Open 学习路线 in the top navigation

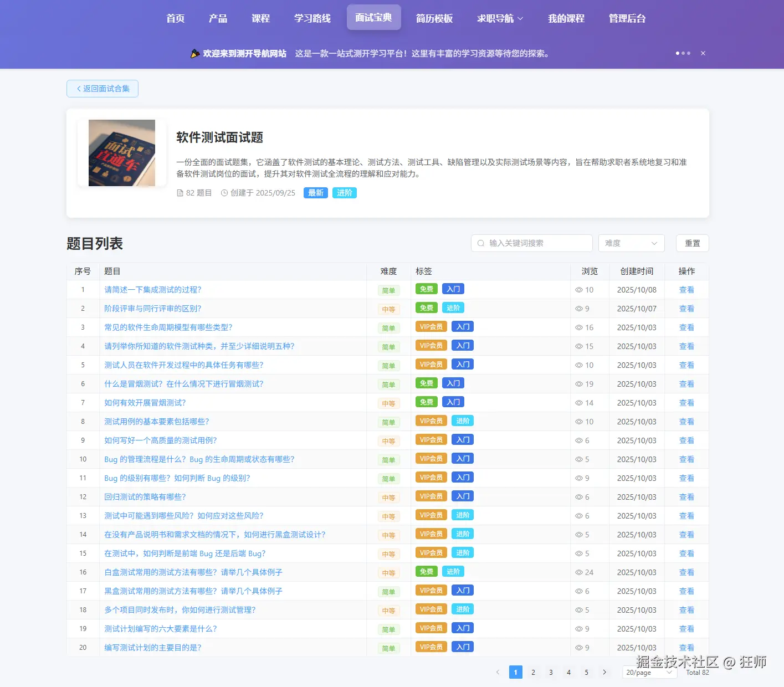click(x=312, y=18)
